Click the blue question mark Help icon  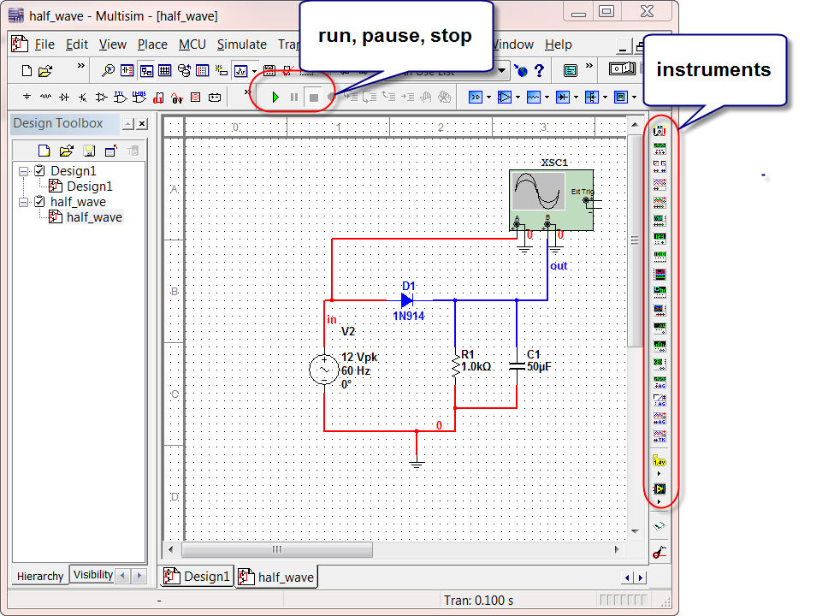click(539, 70)
